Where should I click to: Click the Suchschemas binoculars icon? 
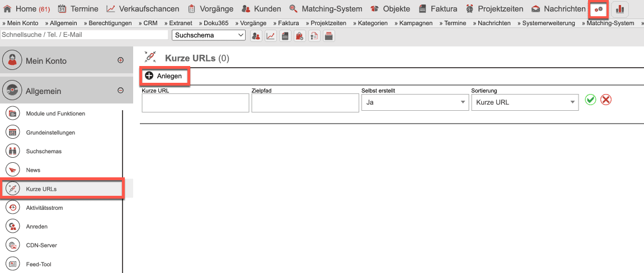point(13,151)
